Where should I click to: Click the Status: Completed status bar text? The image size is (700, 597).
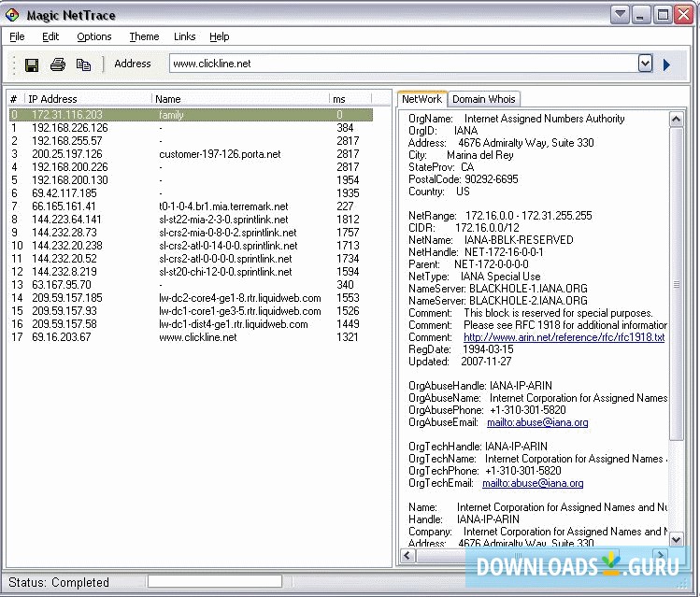[59, 583]
